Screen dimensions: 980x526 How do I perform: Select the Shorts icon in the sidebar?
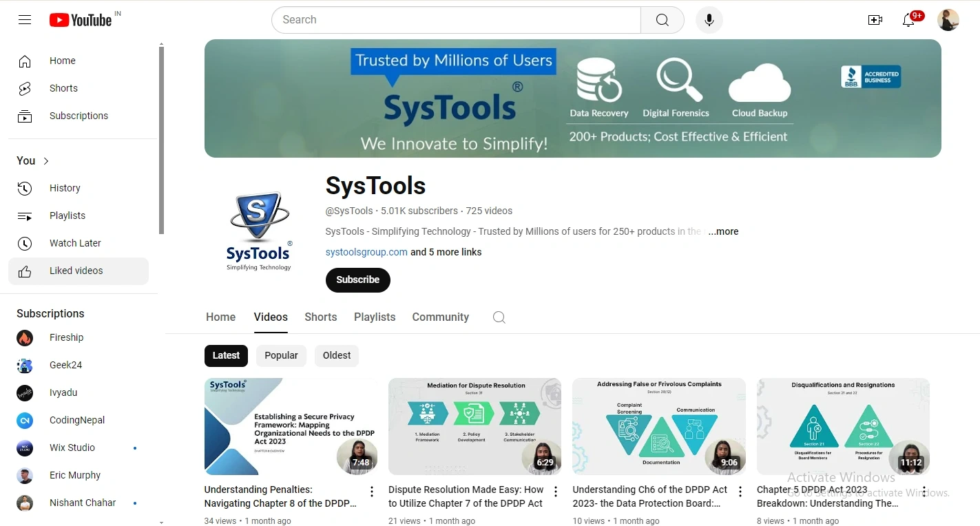24,88
